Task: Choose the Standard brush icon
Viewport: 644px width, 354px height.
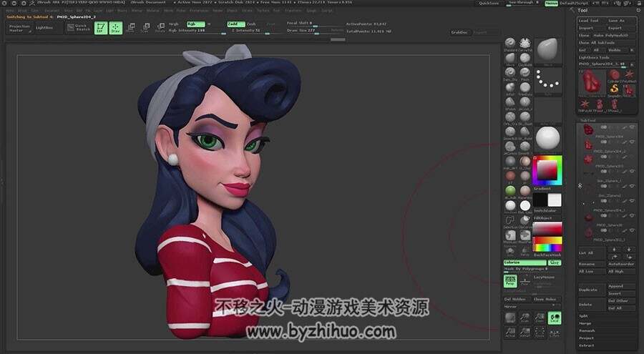Action: (510, 44)
